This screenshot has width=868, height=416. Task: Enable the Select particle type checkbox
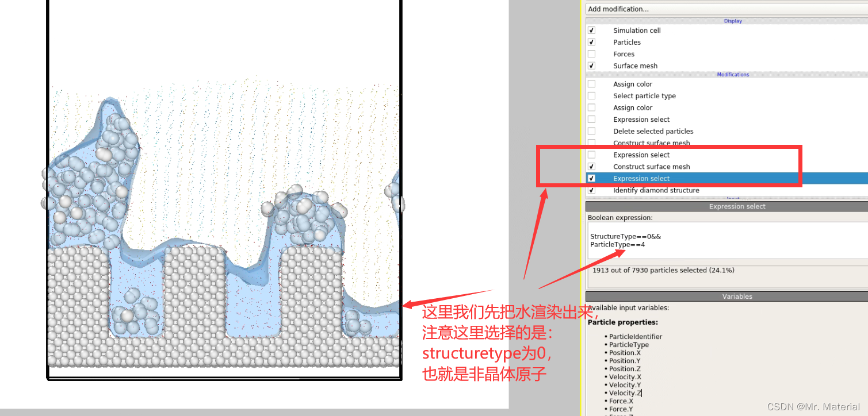pyautogui.click(x=591, y=96)
